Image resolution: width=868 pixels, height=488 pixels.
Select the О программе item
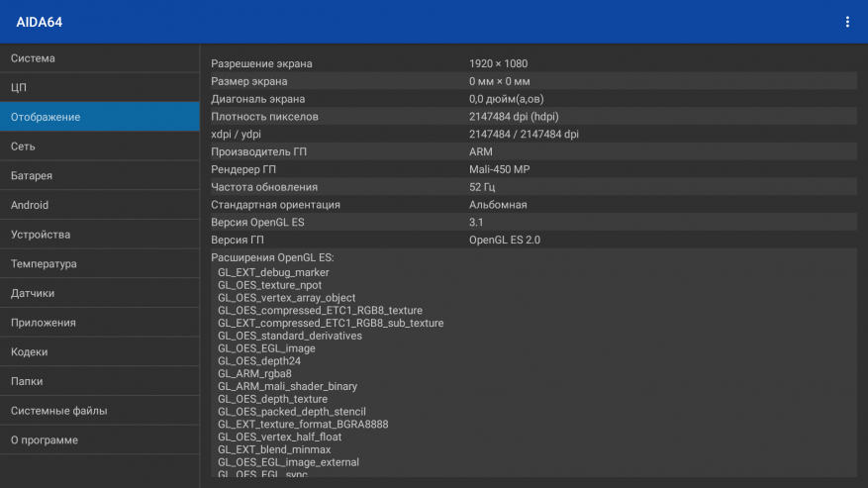tap(99, 439)
